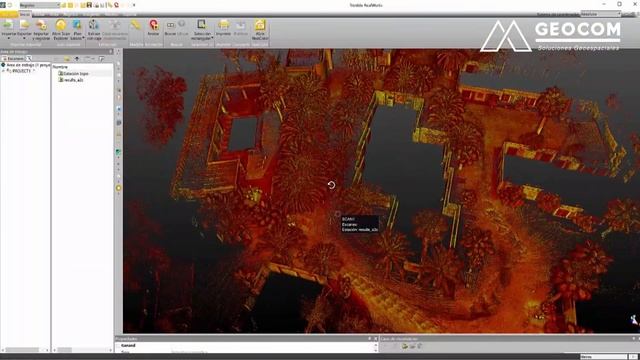Click the Buscar tool icon

[x=170, y=25]
